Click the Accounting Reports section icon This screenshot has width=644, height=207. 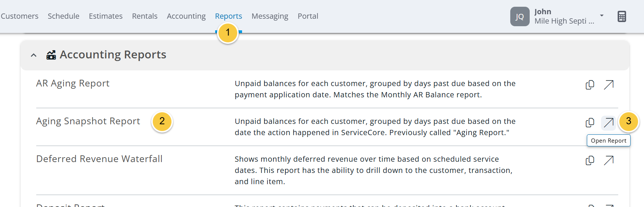coord(51,55)
